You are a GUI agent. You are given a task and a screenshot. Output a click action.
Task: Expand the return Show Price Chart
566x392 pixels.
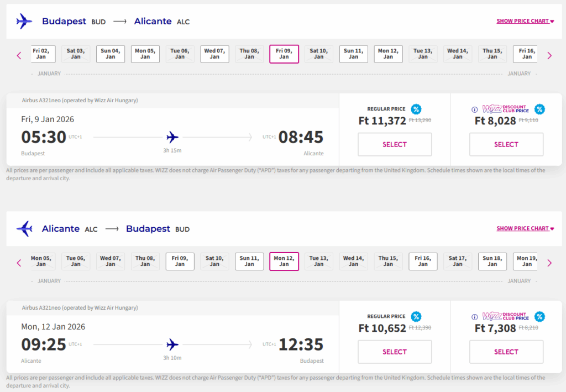pos(525,228)
